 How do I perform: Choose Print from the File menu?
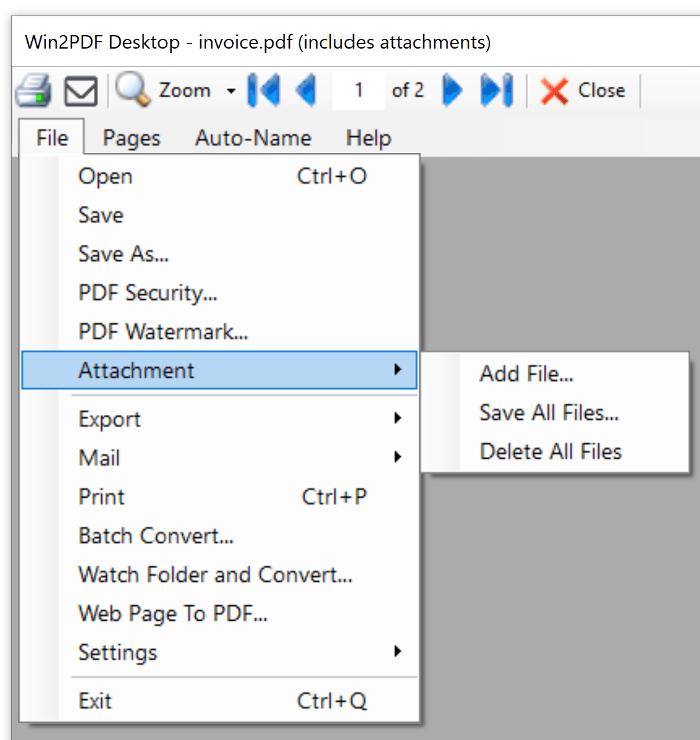click(x=220, y=496)
